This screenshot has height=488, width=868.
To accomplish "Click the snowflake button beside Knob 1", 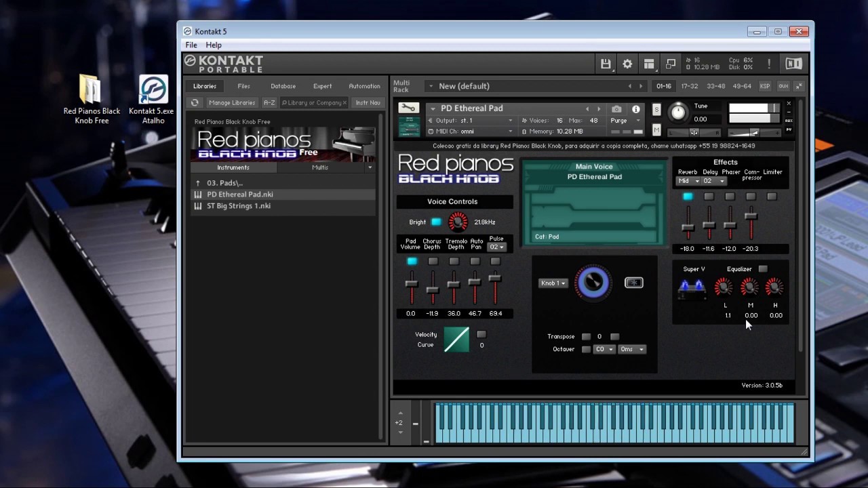I will (634, 283).
